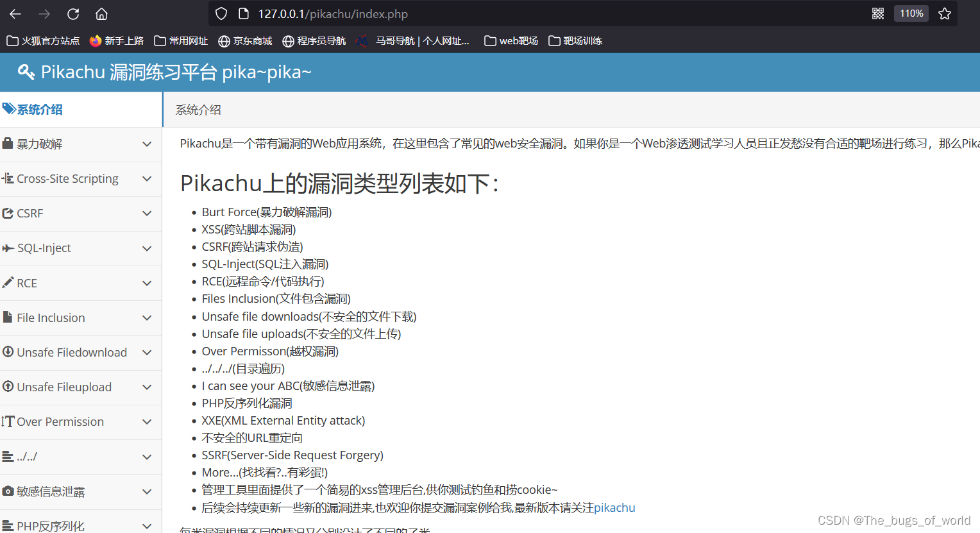Expand the SQL-Inject menu chevron

[x=147, y=248]
